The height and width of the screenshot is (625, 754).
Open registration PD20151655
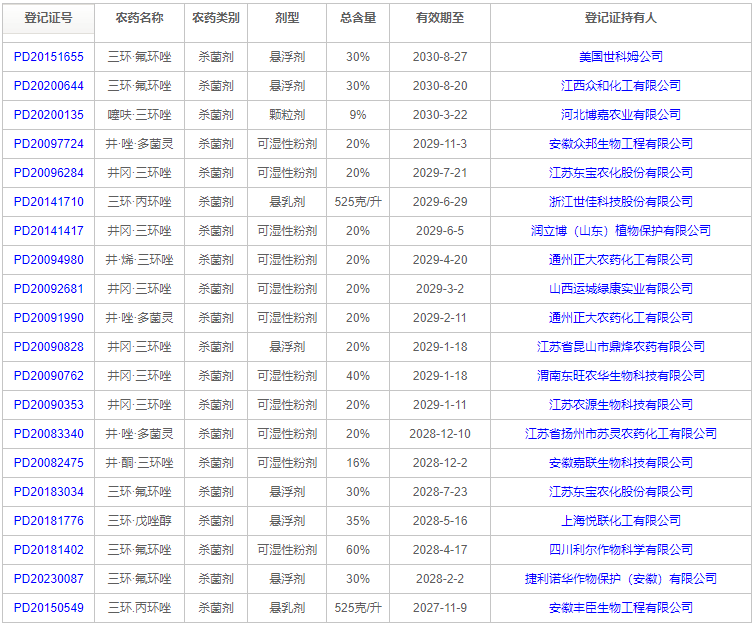click(49, 57)
